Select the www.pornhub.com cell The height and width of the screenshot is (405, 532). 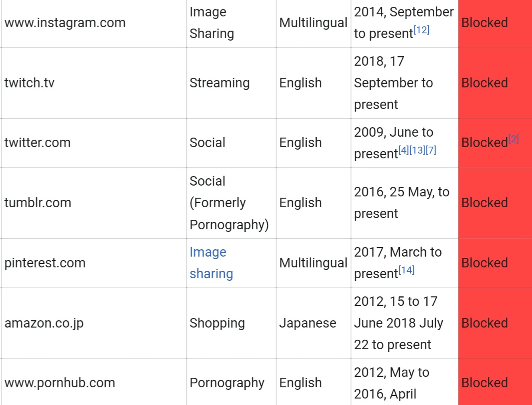tap(94, 382)
